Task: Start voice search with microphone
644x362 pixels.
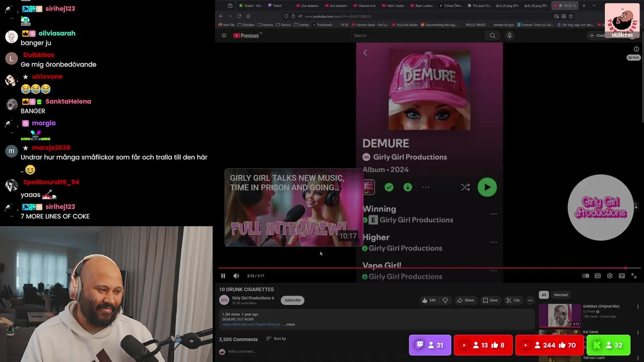Action: coord(509,35)
